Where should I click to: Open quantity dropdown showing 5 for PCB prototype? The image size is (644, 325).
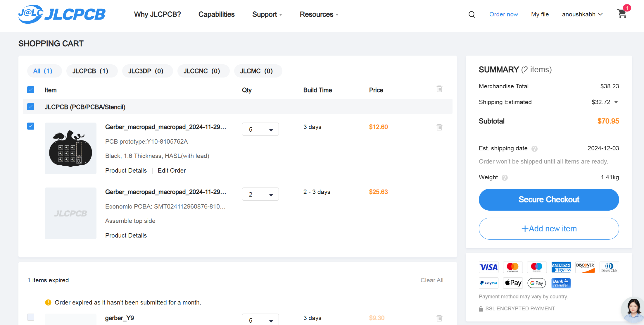pos(260,129)
